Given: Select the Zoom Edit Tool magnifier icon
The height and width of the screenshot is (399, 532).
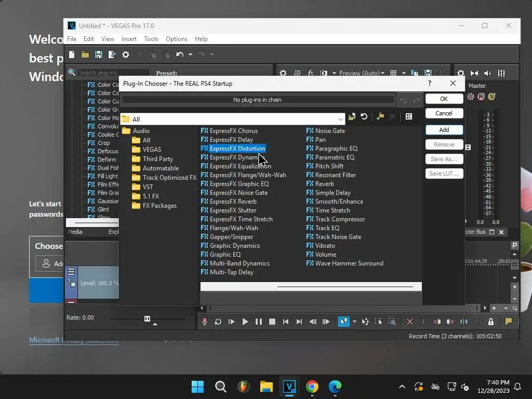Looking at the screenshot, I should click(392, 321).
